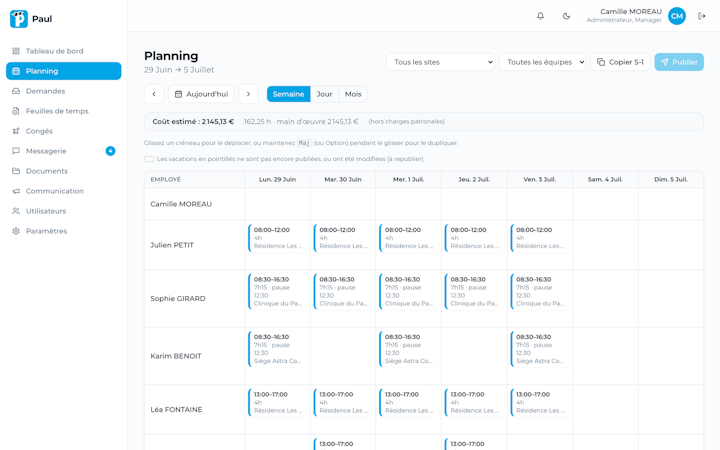Go to previous week arrow
The width and height of the screenshot is (720, 450).
pyautogui.click(x=154, y=94)
